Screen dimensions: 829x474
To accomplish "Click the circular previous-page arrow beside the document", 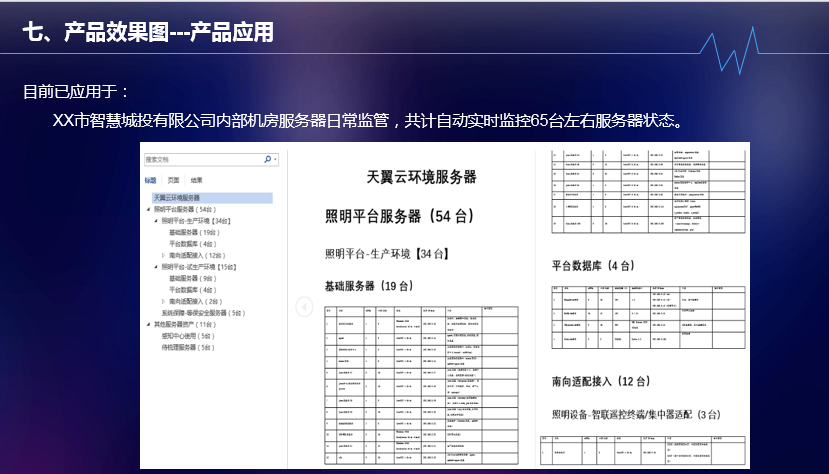I will point(304,306).
